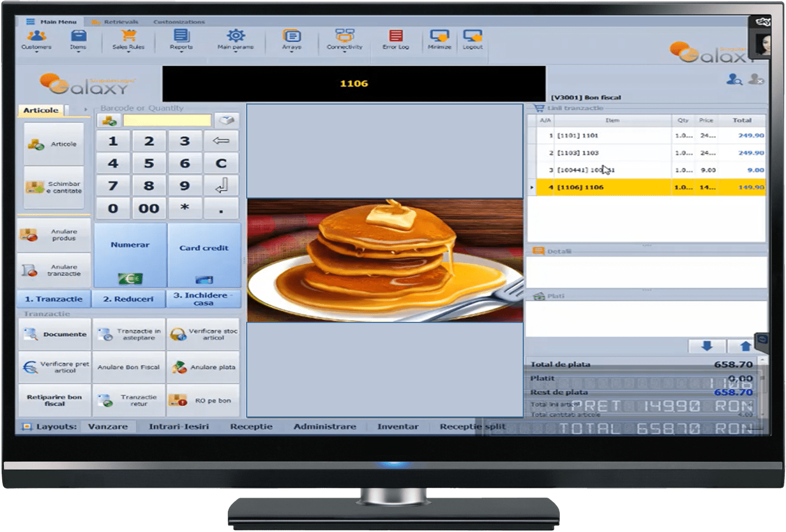Open the Customers toolbar item
The image size is (786, 532).
point(37,40)
